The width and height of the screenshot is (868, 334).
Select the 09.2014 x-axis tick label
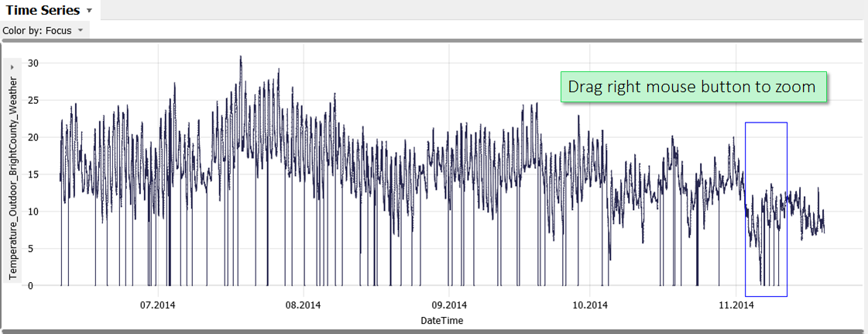[448, 305]
